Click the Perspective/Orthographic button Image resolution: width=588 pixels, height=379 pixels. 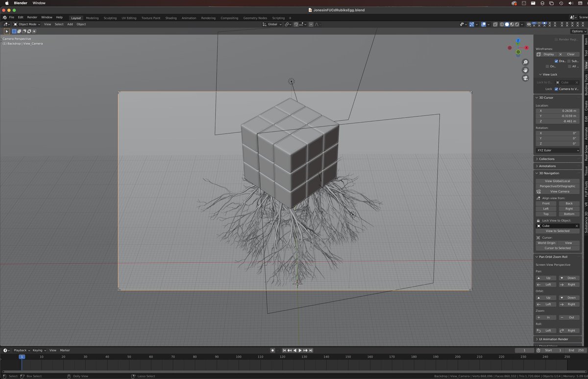pos(558,186)
